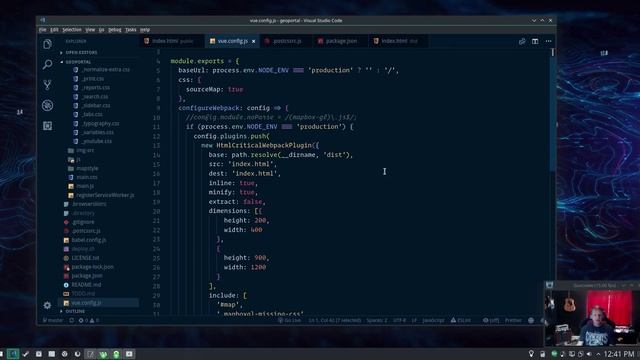
Task: Open registerServiceWorker.js file
Action: pos(105,195)
